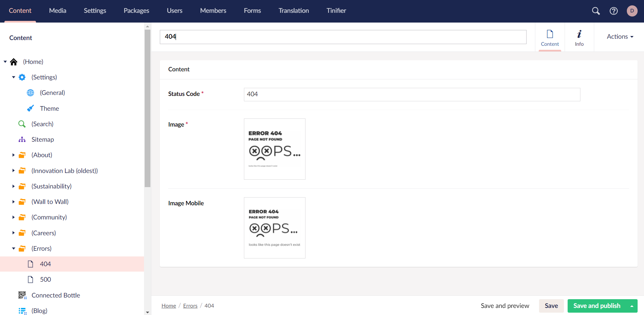
Task: Switch to the Info tab
Action: [579, 37]
